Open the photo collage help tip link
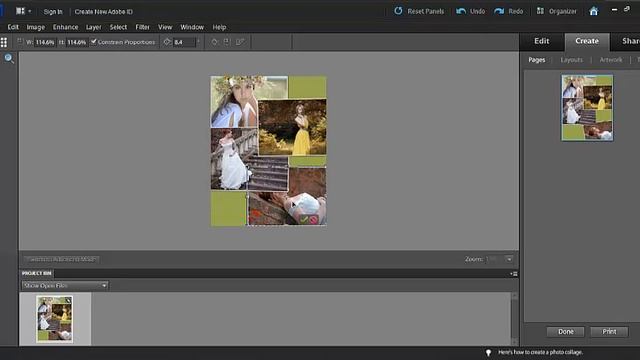 coord(540,352)
